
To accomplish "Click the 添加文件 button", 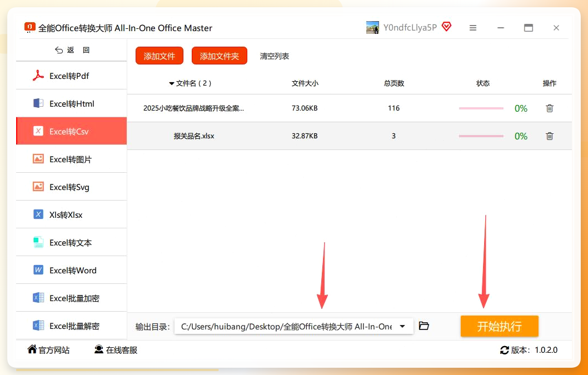I will tap(160, 56).
